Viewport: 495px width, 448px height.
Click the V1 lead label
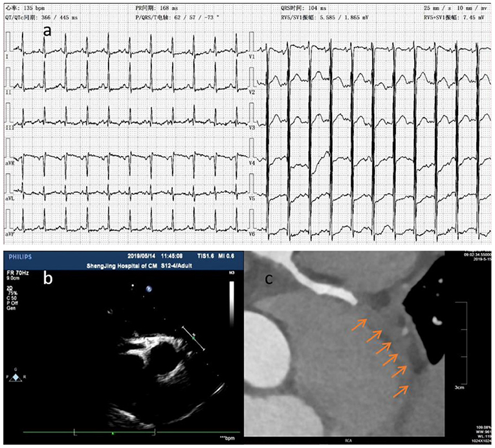(252, 57)
